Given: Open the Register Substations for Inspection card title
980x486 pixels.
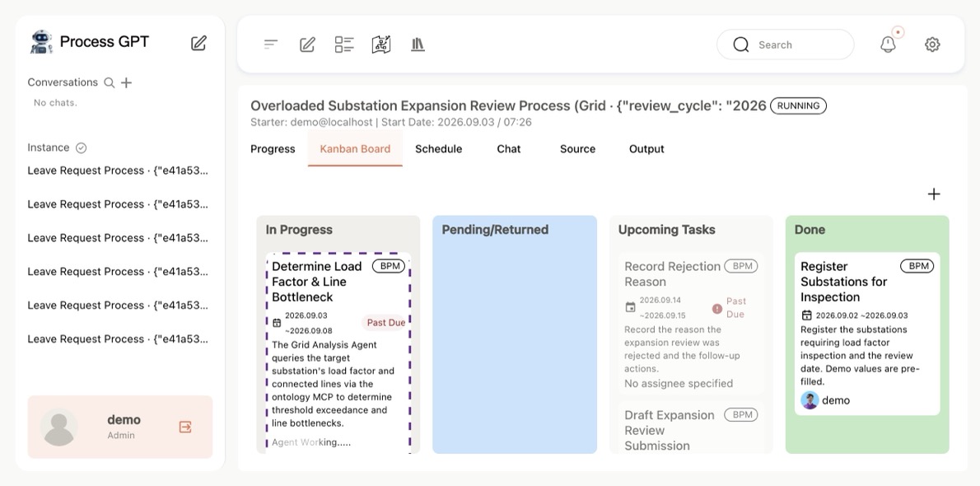Looking at the screenshot, I should (843, 282).
